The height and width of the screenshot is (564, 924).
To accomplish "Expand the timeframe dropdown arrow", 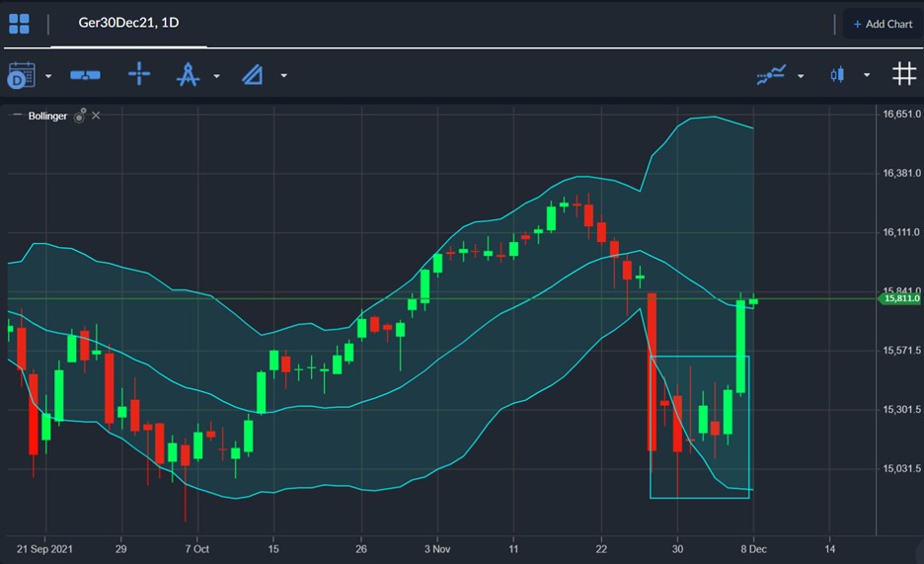I will coord(48,76).
